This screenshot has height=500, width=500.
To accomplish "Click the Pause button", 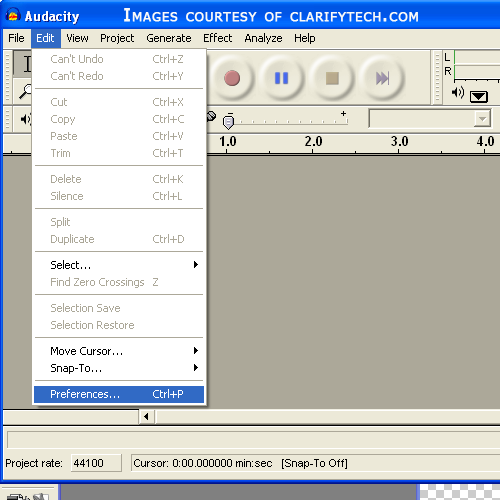I will pos(282,78).
